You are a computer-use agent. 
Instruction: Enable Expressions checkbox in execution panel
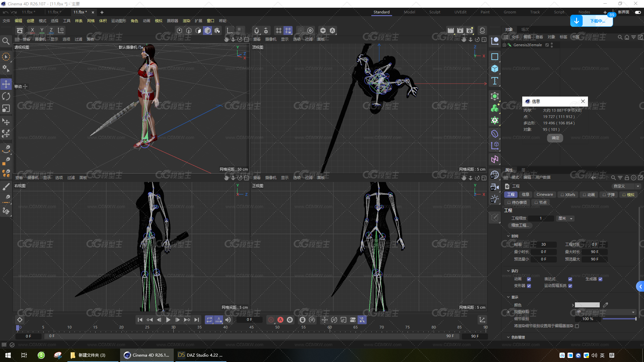point(571,279)
